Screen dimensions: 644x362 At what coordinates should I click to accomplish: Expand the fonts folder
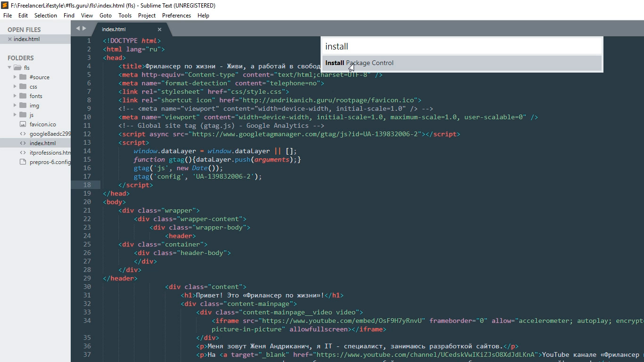tap(15, 96)
